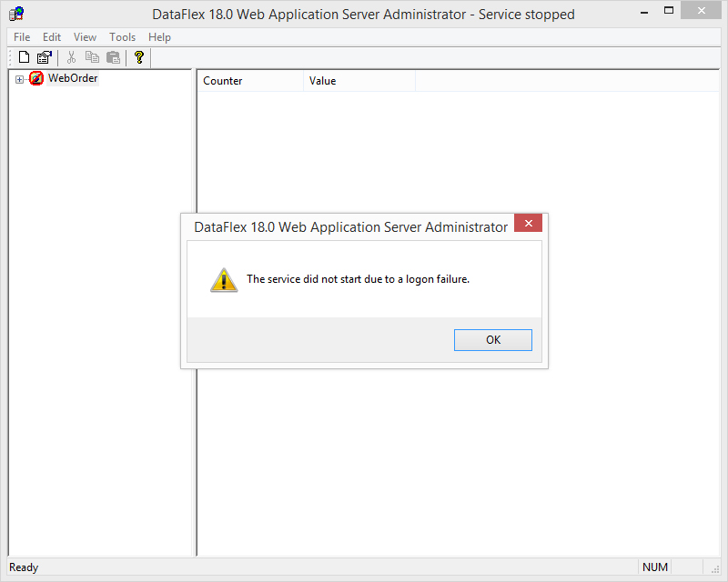The height and width of the screenshot is (582, 728).
Task: Select the WebOrder stopped application icon
Action: (x=36, y=78)
